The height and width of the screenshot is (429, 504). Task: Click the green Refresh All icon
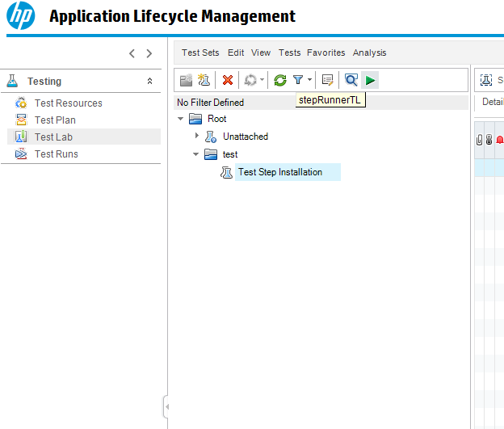pyautogui.click(x=280, y=80)
